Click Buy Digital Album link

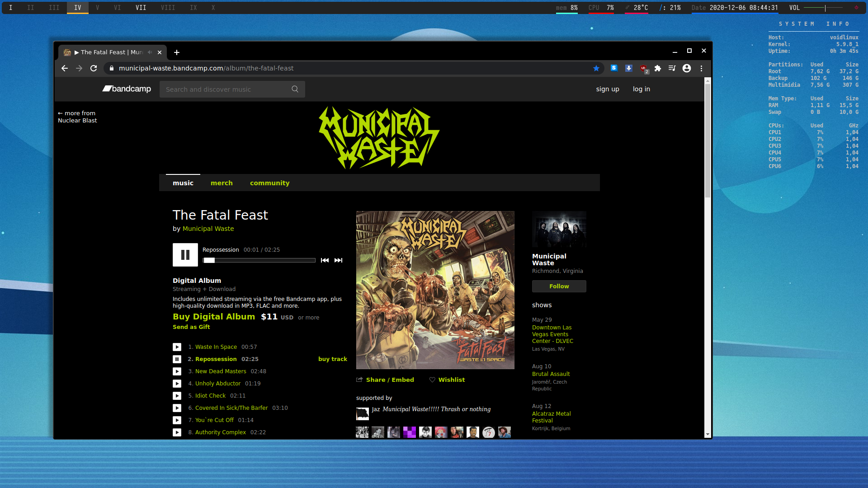click(x=214, y=317)
